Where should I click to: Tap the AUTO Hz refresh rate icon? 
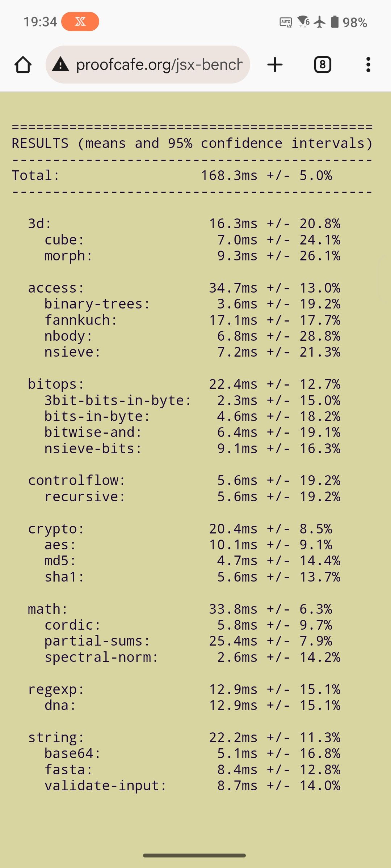pos(286,22)
